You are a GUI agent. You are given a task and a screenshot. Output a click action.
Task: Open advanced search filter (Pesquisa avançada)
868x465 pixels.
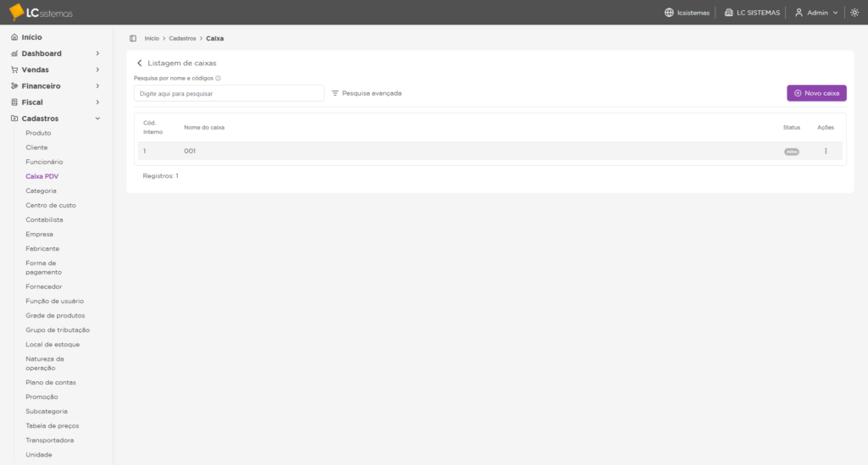coord(366,93)
